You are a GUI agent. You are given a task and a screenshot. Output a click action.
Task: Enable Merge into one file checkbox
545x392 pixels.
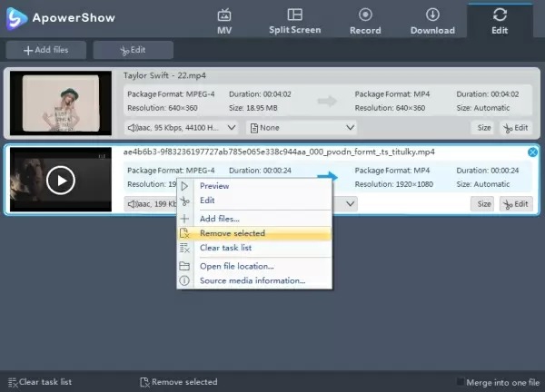(x=461, y=382)
